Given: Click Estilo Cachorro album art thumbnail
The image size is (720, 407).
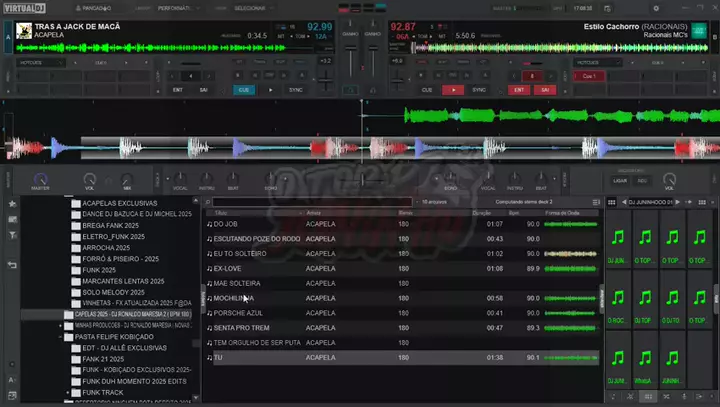Looking at the screenshot, I should pyautogui.click(x=699, y=31).
